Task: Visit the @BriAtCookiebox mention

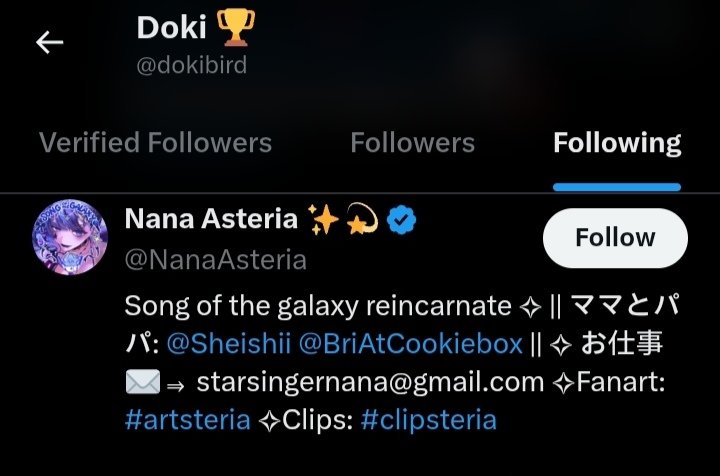Action: pos(411,344)
